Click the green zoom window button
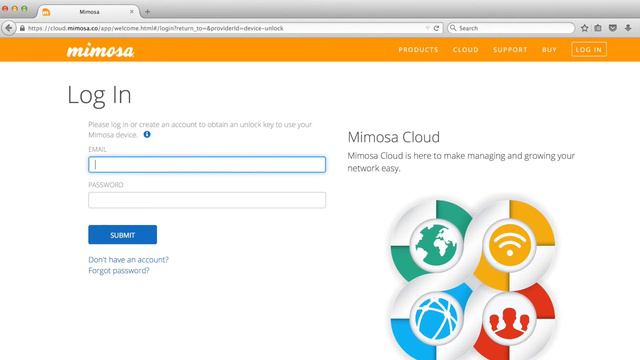The height and width of the screenshot is (360, 640). pyautogui.click(x=24, y=9)
